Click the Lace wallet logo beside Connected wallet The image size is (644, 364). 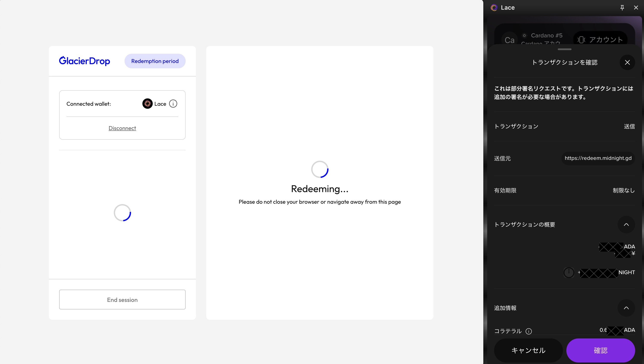click(147, 104)
